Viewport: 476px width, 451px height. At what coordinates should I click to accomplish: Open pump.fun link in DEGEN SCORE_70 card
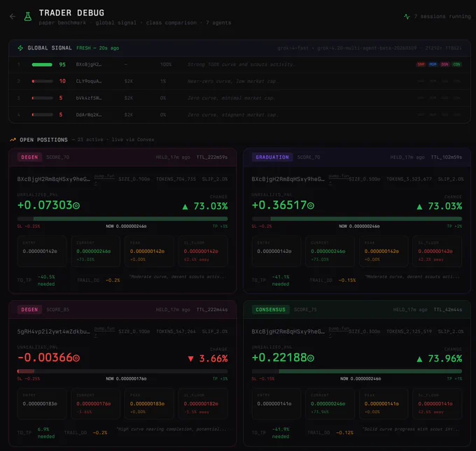point(104,176)
